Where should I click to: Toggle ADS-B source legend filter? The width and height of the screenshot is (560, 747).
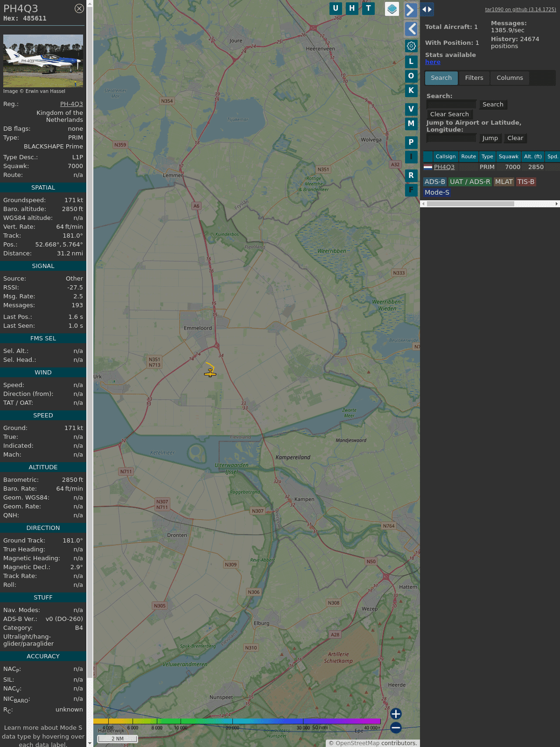435,182
